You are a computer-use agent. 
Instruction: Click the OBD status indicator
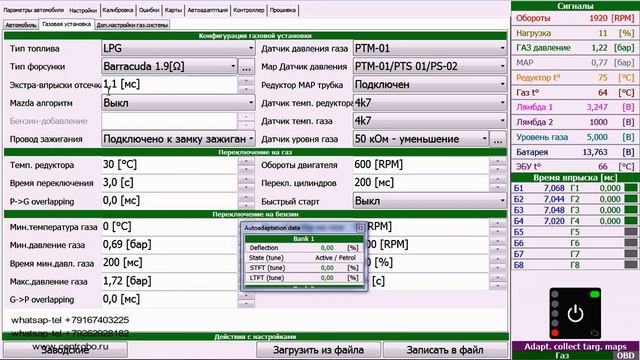626,356
